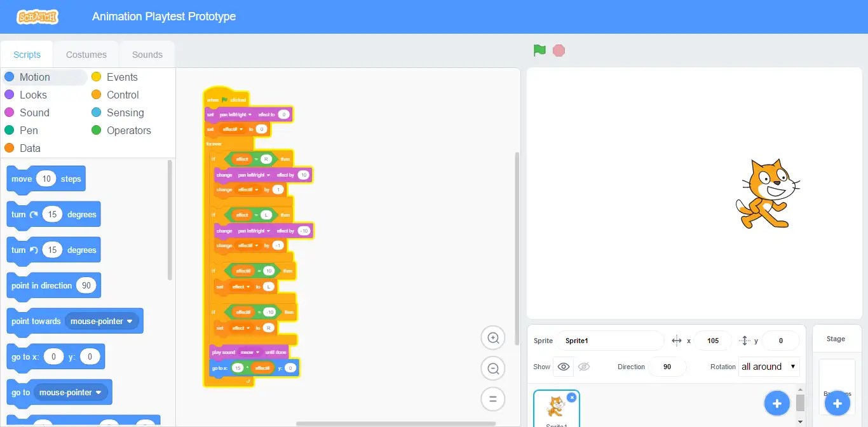Open the 'go to mouse-pointer' dropdown
The height and width of the screenshot is (427, 868).
click(x=71, y=392)
